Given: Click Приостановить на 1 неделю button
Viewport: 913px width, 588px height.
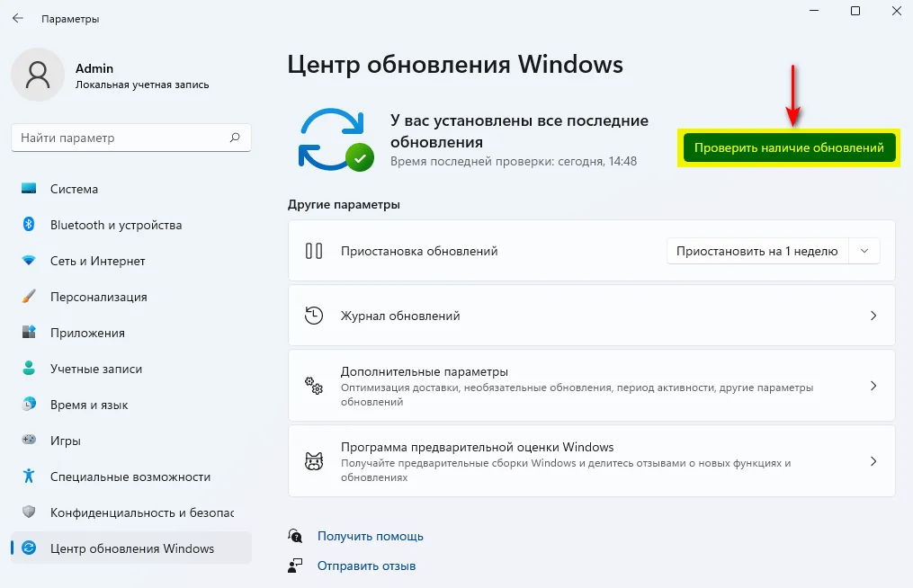Looking at the screenshot, I should click(757, 251).
